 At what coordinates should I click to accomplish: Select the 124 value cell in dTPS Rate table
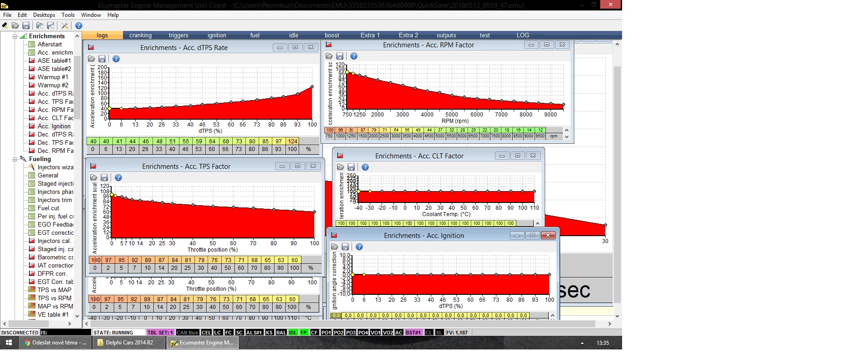(292, 141)
